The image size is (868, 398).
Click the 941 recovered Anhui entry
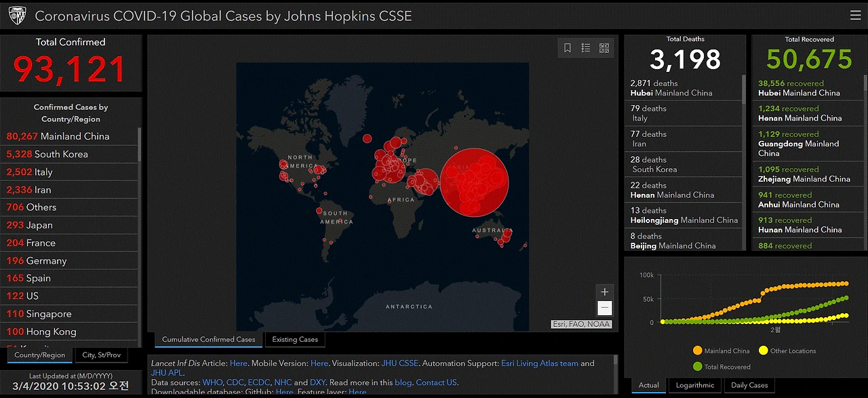coord(807,199)
